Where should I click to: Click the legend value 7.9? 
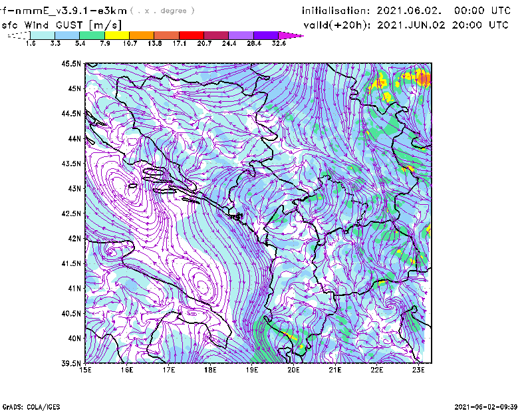105,43
